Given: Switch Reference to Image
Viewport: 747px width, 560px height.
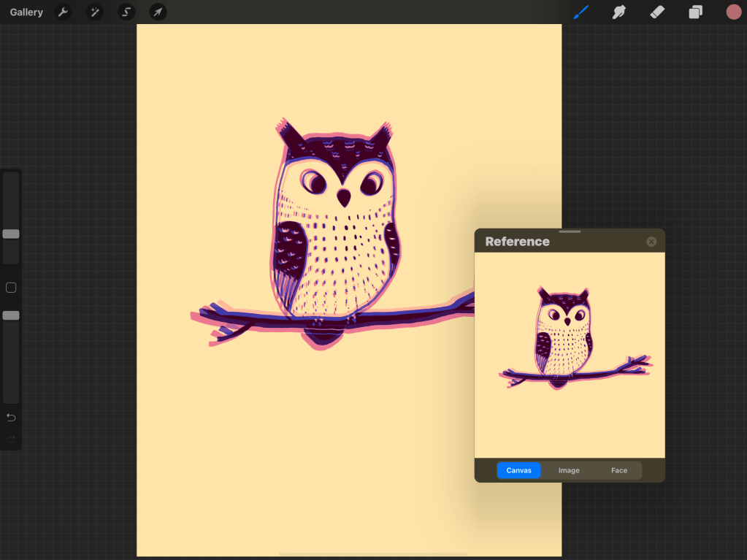Looking at the screenshot, I should pyautogui.click(x=569, y=471).
